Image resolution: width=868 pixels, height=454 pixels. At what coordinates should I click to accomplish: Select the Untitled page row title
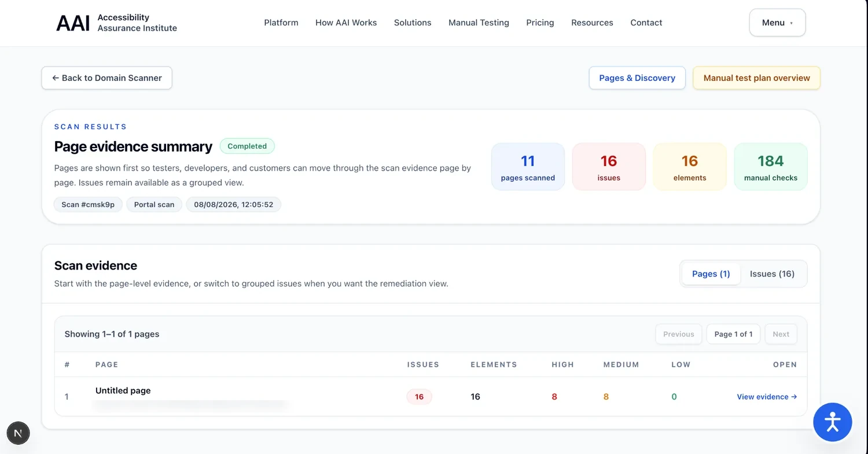[x=123, y=390]
